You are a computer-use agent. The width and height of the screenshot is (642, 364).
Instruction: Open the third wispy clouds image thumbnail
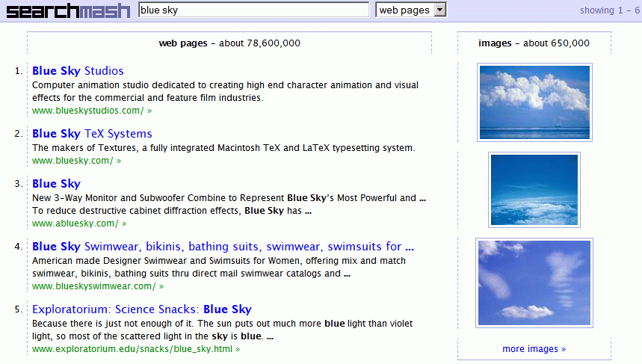click(x=534, y=283)
